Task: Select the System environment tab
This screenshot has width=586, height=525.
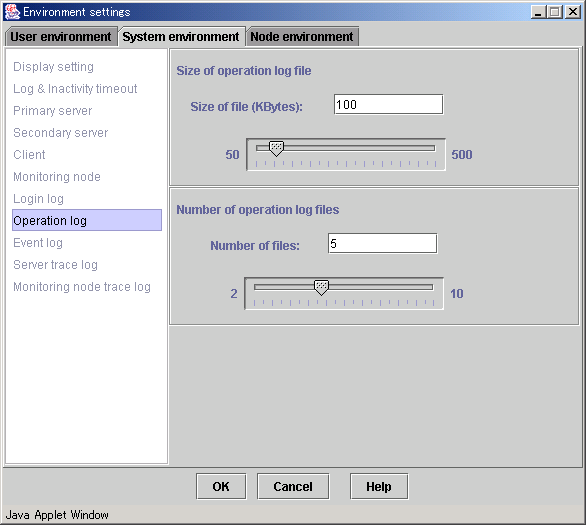Action: pyautogui.click(x=181, y=37)
